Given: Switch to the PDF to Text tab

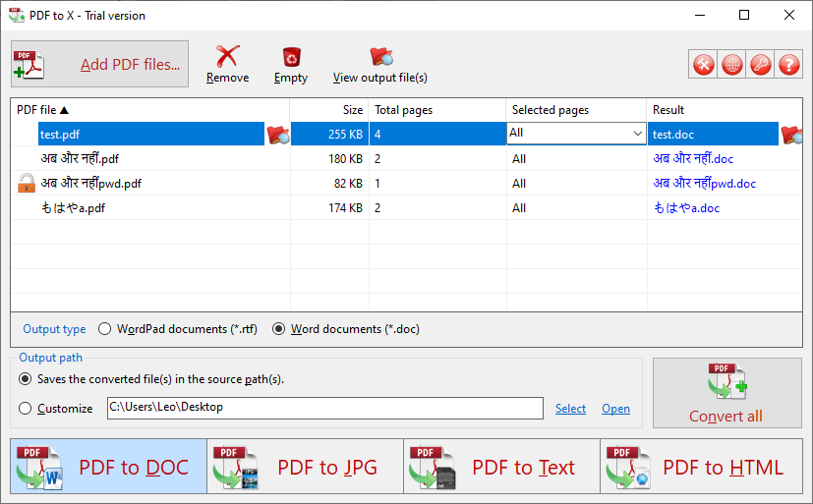Looking at the screenshot, I should coord(502,467).
